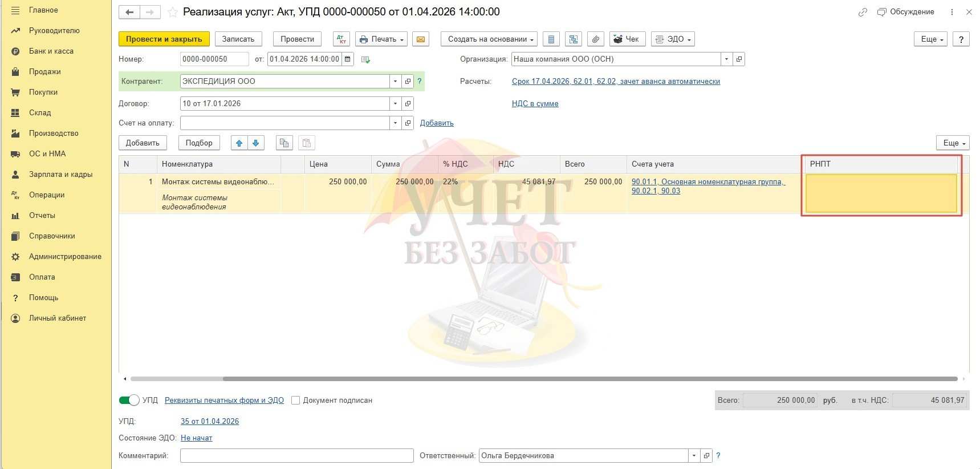Open the НДС в сумме link
This screenshot has height=469, width=980.
[535, 104]
